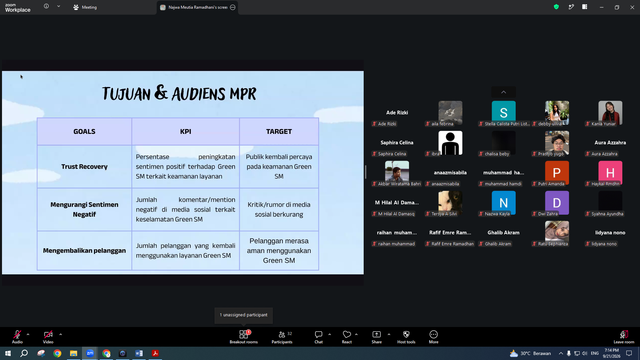
Task: Click Leave room button
Action: (x=624, y=337)
